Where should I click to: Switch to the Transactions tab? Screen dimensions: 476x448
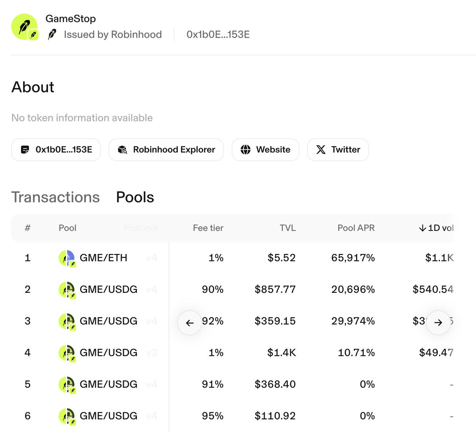coord(56,197)
